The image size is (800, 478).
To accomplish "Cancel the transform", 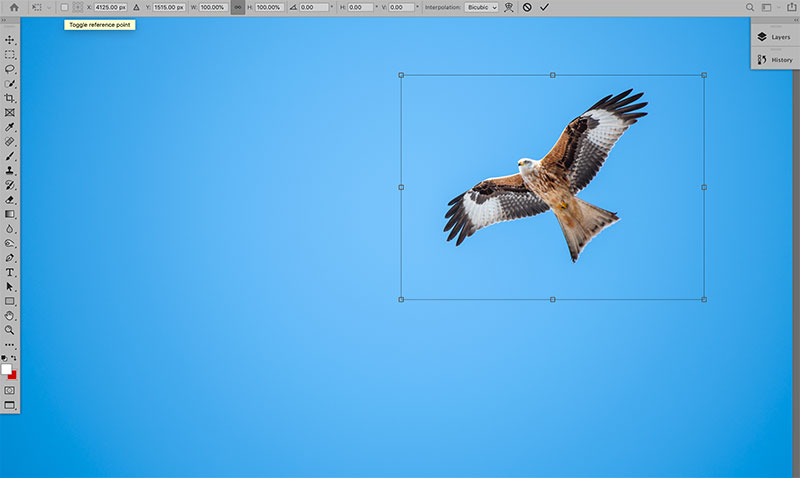I will [527, 7].
